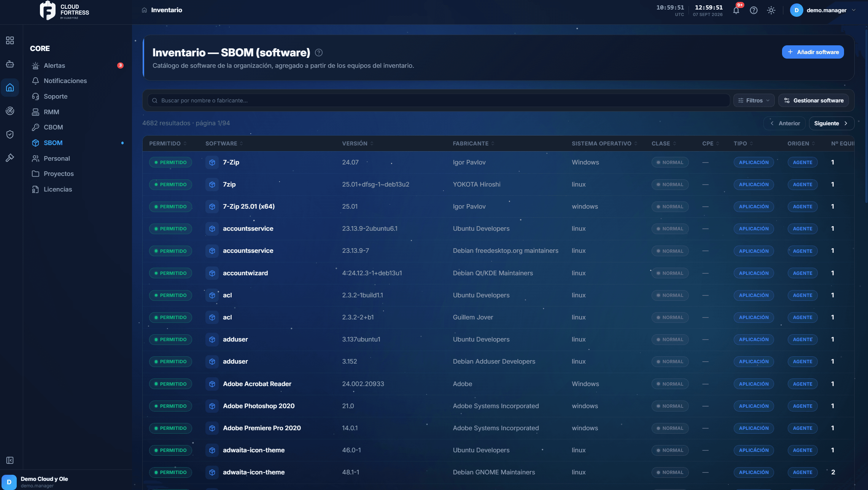Toggle the light theme sun icon

771,10
